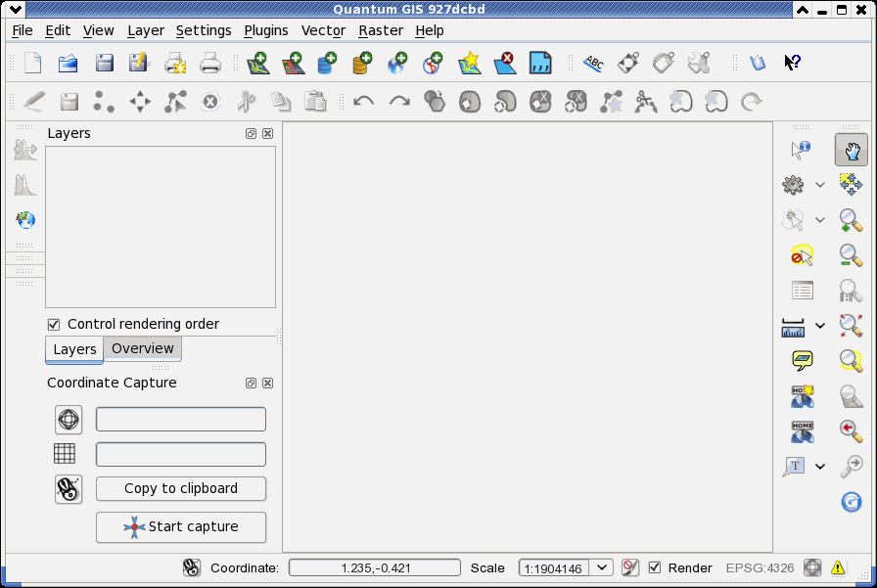Viewport: 877px width, 588px height.
Task: Click the Add Raster Layer icon
Action: (x=293, y=64)
